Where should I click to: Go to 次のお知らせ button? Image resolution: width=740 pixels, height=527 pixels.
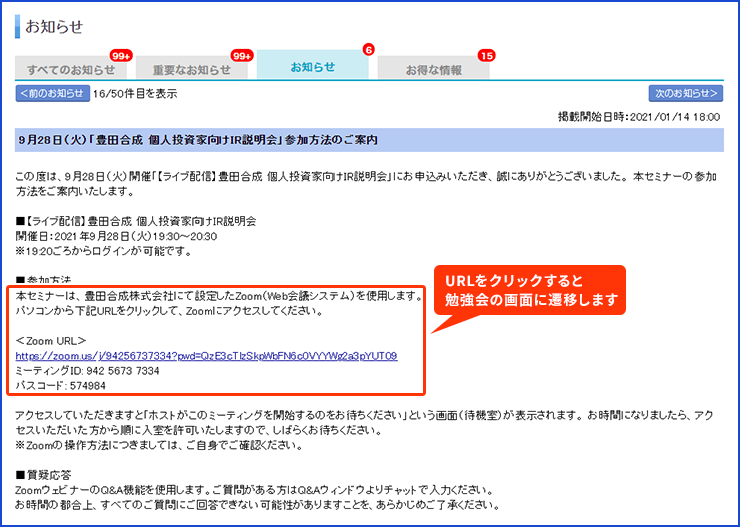coord(686,93)
